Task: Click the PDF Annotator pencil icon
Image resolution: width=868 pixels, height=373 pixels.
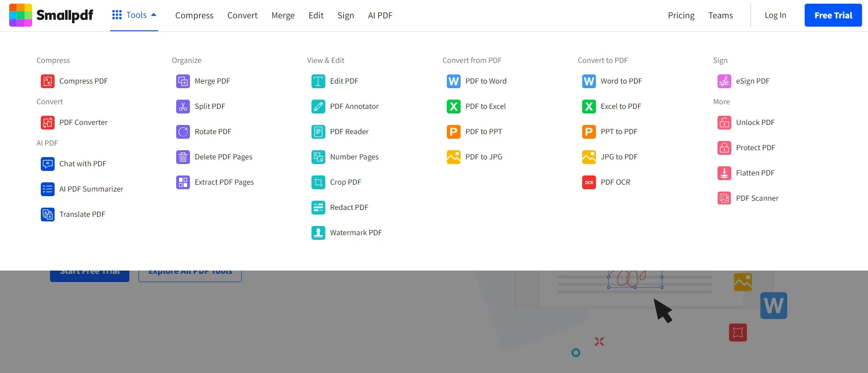Action: pyautogui.click(x=318, y=107)
